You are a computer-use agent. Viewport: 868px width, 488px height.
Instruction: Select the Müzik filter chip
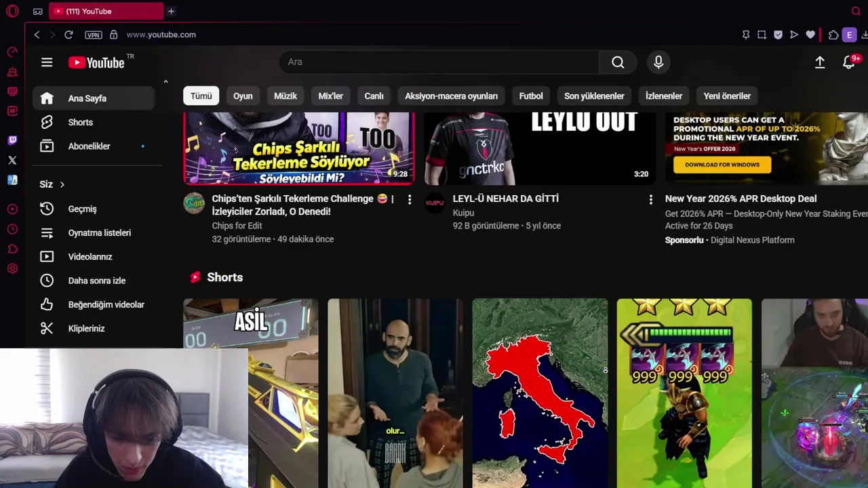pyautogui.click(x=285, y=96)
